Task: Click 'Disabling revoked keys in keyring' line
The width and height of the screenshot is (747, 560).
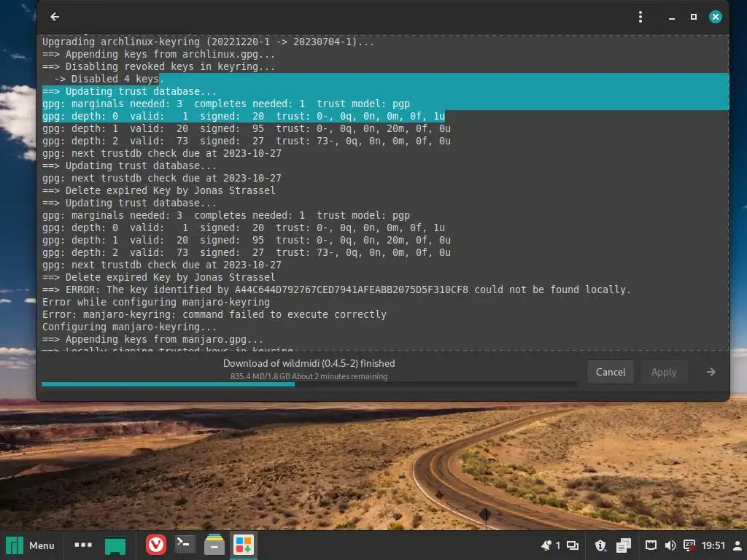Action: [x=158, y=66]
